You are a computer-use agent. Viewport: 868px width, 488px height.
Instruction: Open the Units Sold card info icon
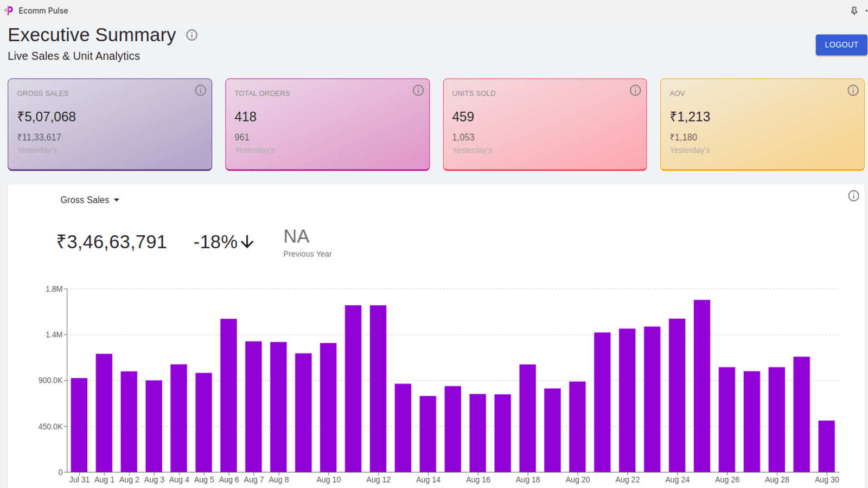point(635,91)
